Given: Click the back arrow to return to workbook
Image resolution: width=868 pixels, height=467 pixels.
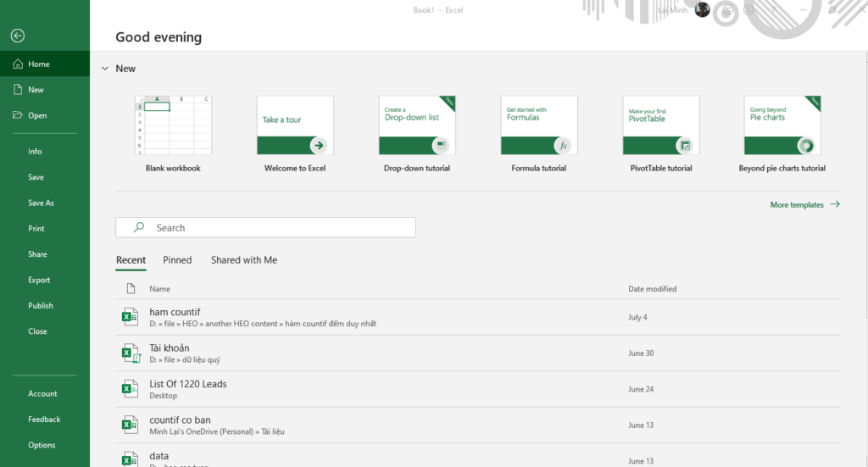Looking at the screenshot, I should coord(18,36).
